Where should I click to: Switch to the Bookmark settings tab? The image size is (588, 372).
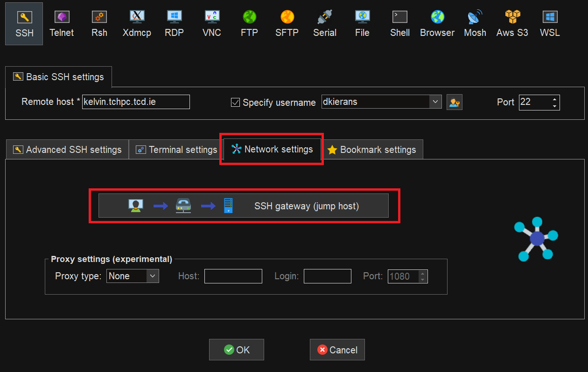(x=373, y=150)
